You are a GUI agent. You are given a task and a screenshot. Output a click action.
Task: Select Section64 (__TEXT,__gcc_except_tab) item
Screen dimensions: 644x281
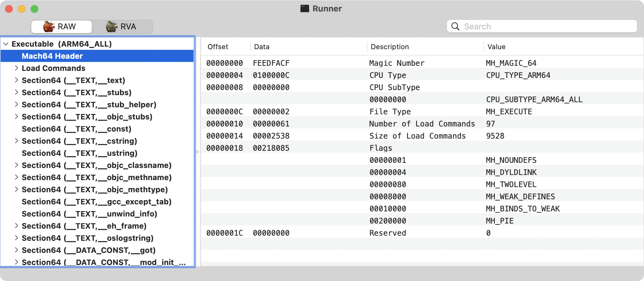96,202
